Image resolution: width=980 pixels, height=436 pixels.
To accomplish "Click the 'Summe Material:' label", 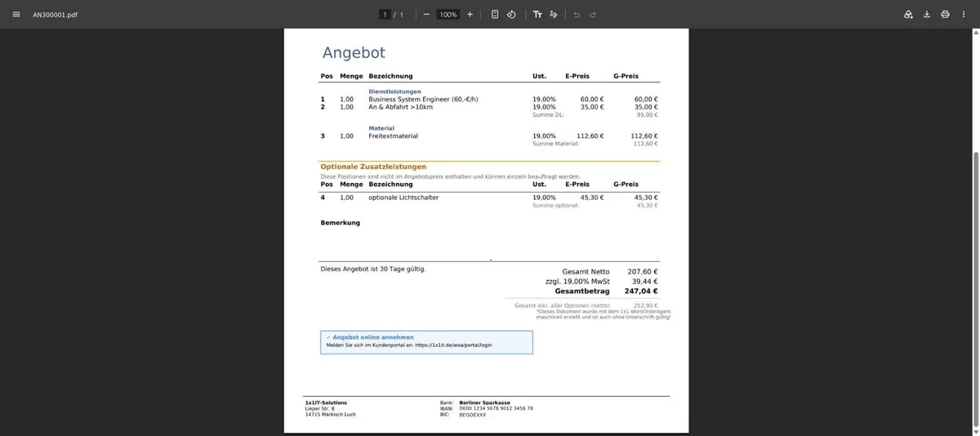I will [555, 144].
